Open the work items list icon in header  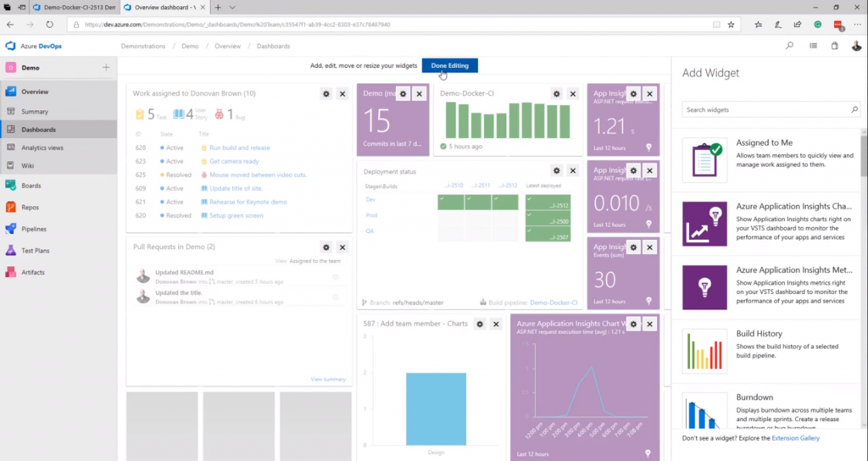point(813,46)
